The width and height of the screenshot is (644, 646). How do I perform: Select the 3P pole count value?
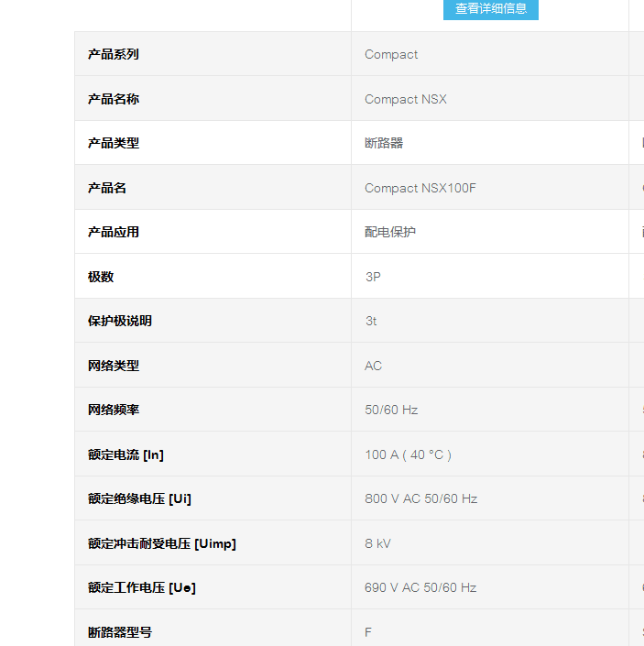pyautogui.click(x=373, y=277)
